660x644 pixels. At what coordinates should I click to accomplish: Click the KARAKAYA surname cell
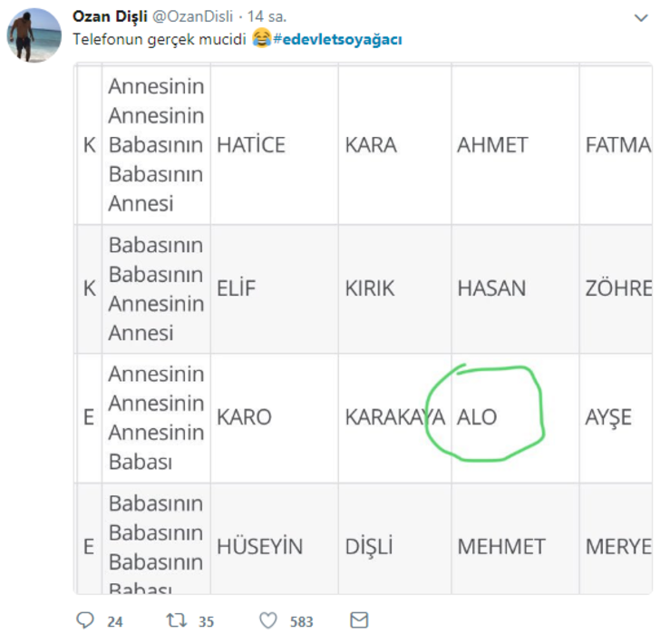(x=395, y=417)
